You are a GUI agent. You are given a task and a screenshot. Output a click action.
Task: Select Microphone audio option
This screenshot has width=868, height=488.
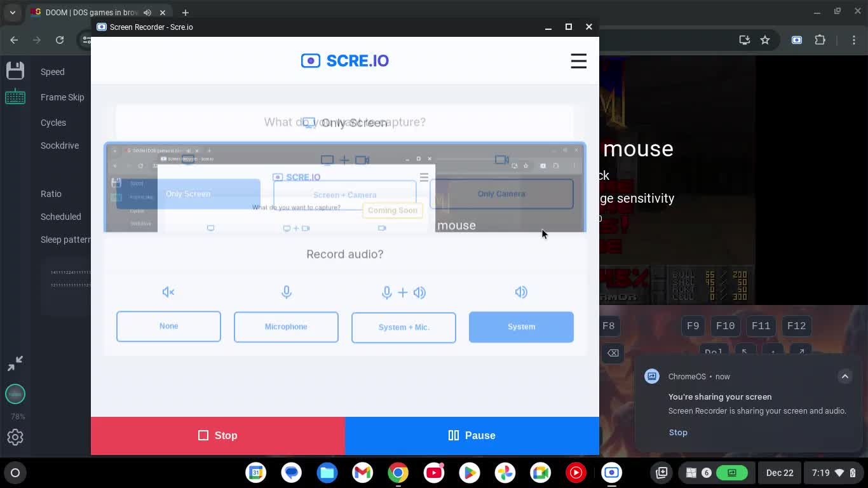tap(286, 327)
